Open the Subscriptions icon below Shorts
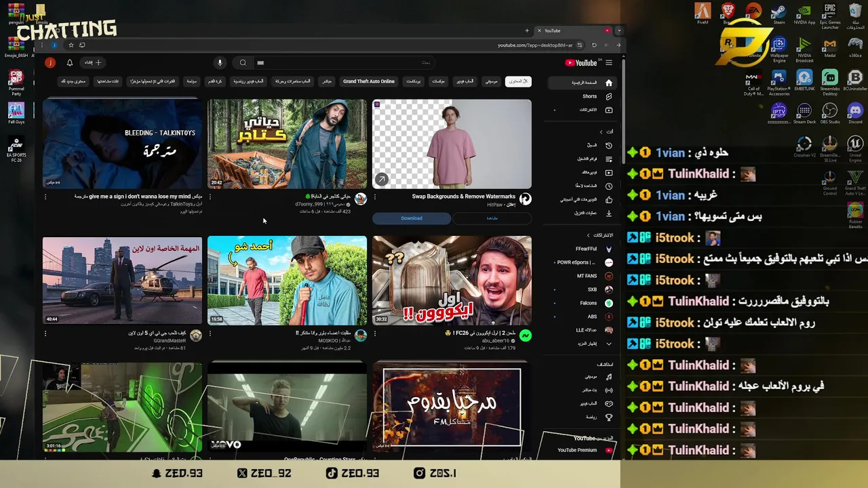Viewport: 868px width, 488px height. coord(608,110)
